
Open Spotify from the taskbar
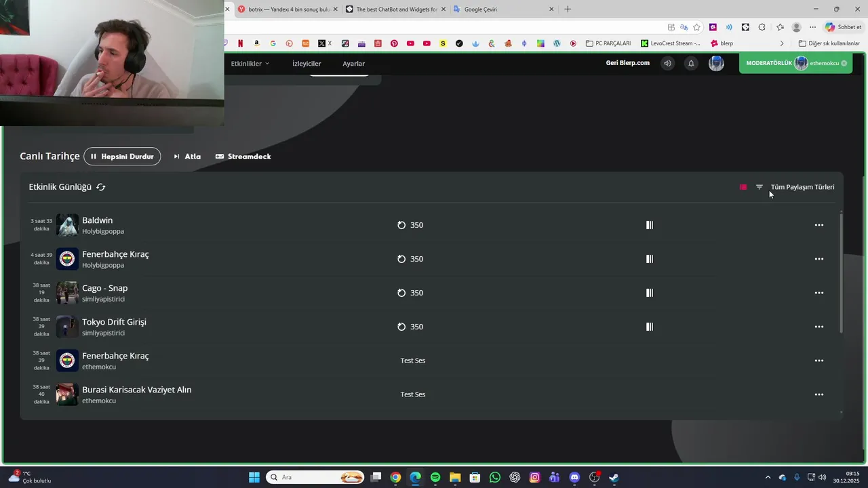click(435, 477)
